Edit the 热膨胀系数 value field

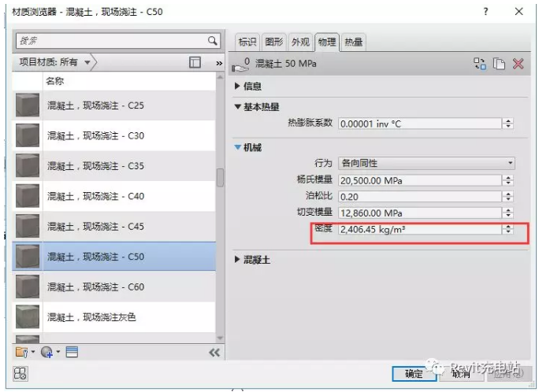pos(420,124)
